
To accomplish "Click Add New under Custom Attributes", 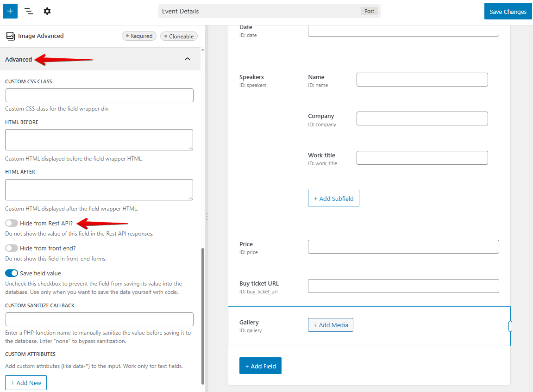I will (25, 382).
